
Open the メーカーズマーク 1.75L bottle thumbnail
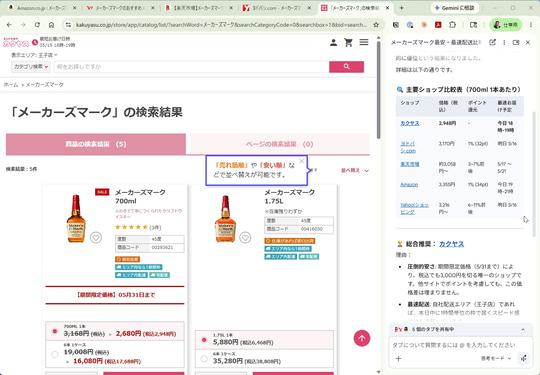(225, 219)
